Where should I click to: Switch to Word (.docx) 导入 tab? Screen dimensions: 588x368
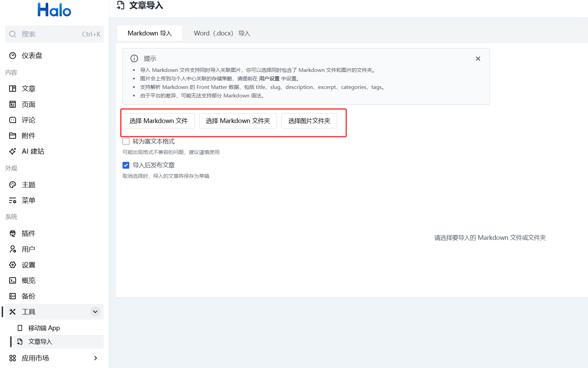(x=222, y=33)
